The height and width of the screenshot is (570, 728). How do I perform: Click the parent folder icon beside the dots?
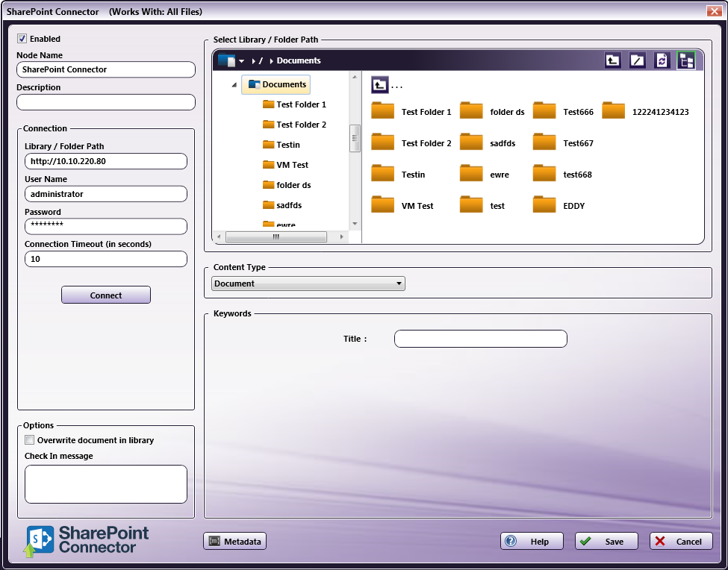tap(380, 85)
